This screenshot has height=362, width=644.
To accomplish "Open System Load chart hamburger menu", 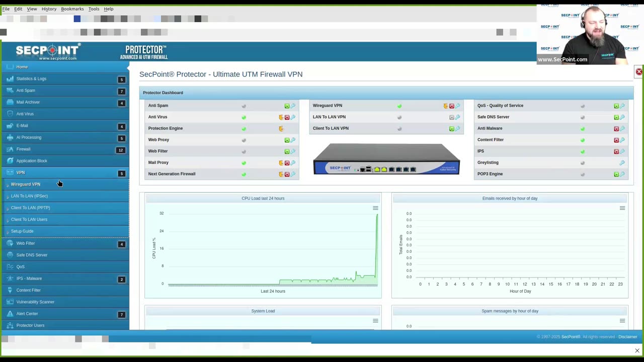I will (x=375, y=321).
